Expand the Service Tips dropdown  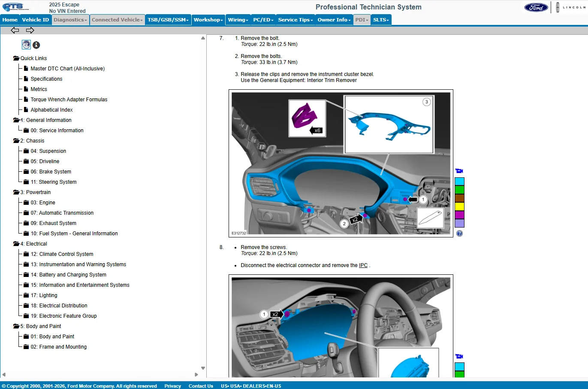[295, 20]
